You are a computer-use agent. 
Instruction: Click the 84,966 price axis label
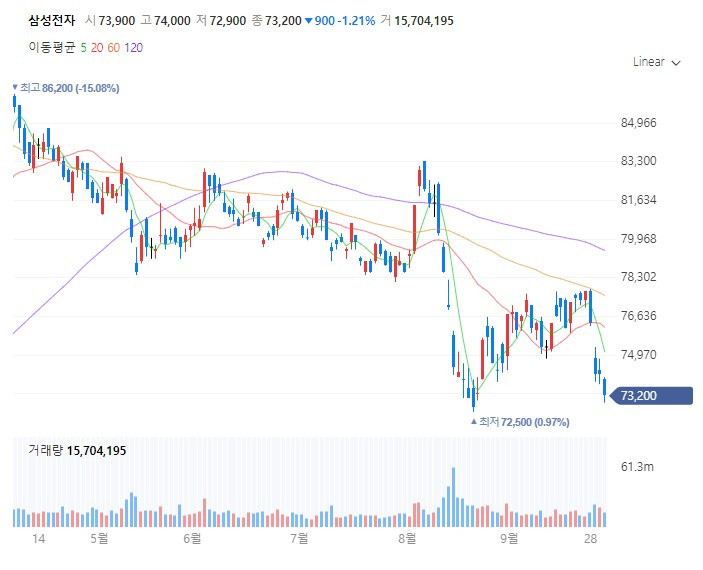[x=638, y=122]
